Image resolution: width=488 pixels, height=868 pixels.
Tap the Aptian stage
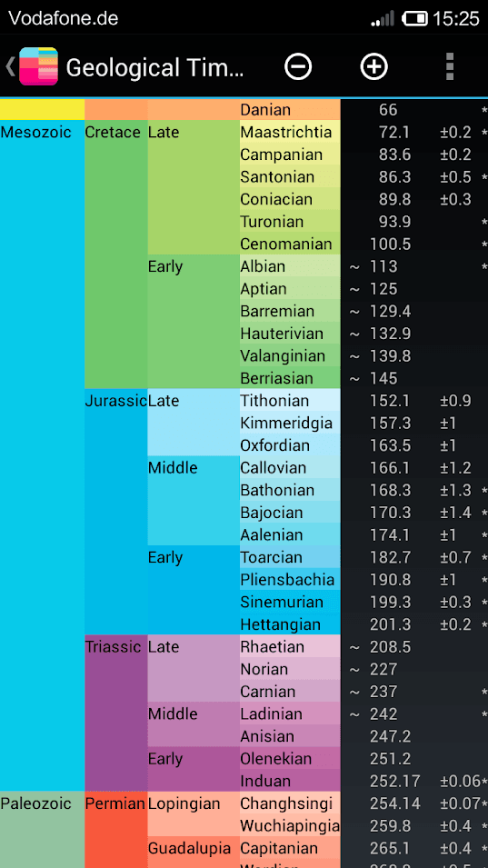click(290, 288)
